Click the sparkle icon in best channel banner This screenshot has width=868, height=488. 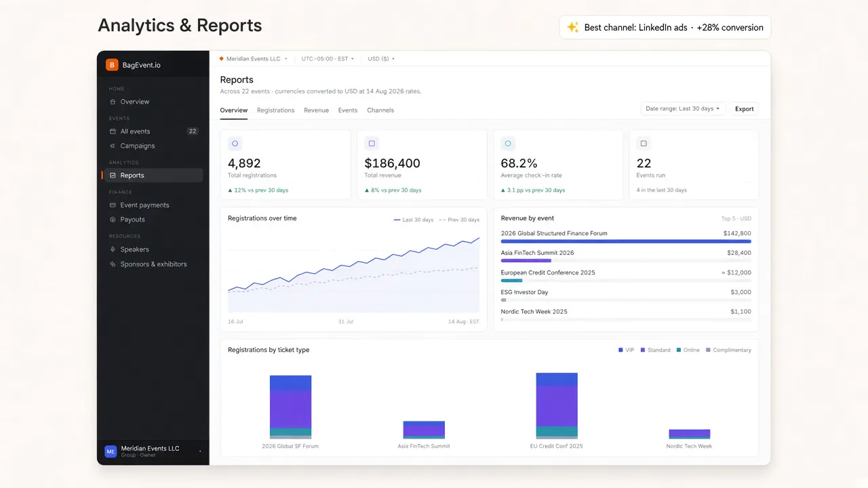(573, 28)
